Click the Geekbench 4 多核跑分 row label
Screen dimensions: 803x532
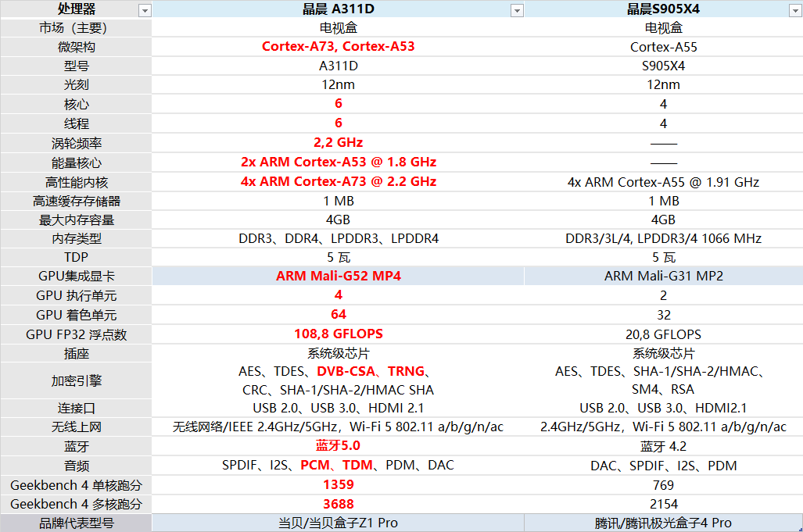[x=76, y=504]
